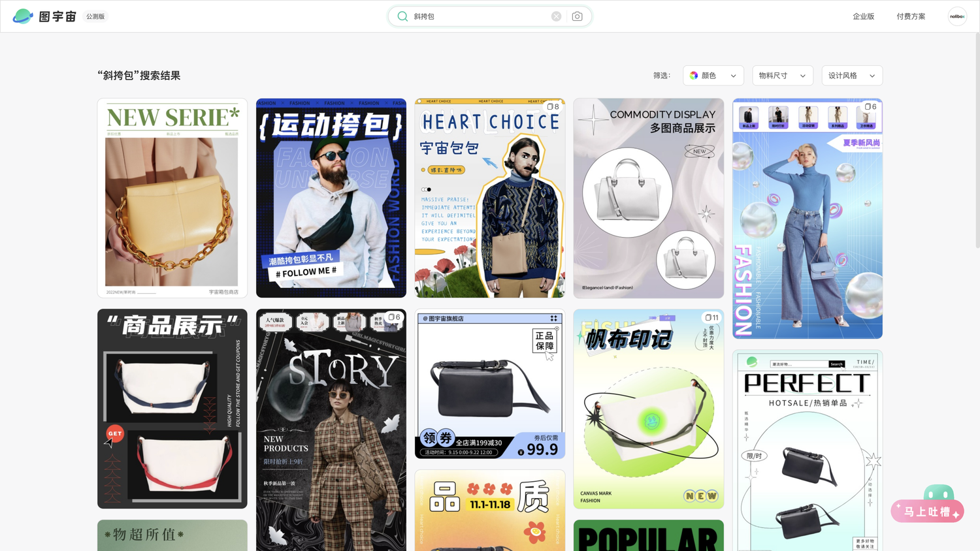Click the color wheel icon in the 颜色 filter
The height and width of the screenshot is (551, 980).
tap(694, 76)
